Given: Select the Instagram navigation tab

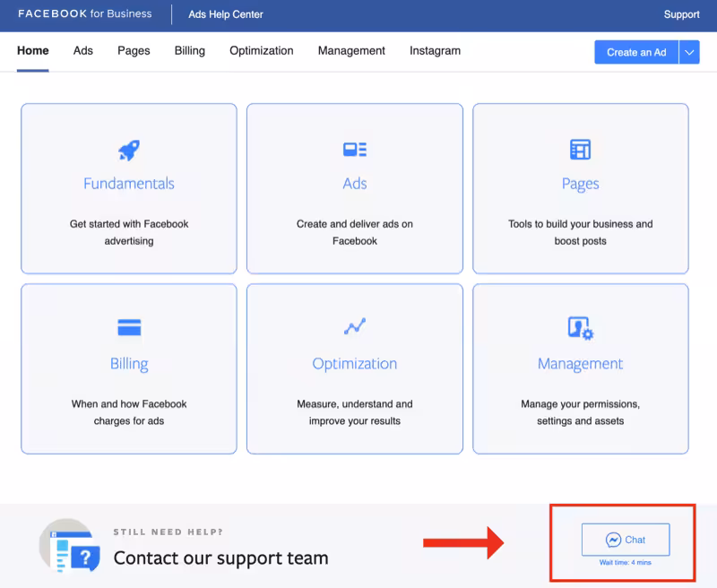Looking at the screenshot, I should coord(435,51).
